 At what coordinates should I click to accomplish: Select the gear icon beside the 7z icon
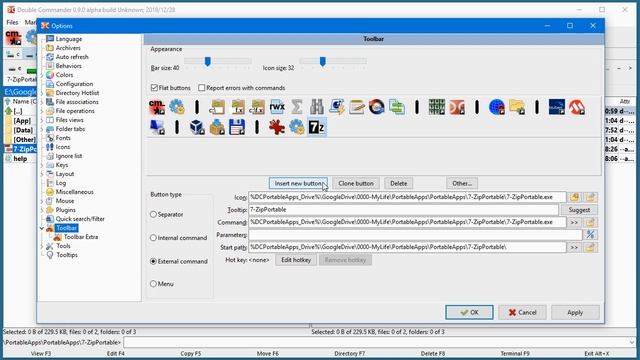[297, 127]
